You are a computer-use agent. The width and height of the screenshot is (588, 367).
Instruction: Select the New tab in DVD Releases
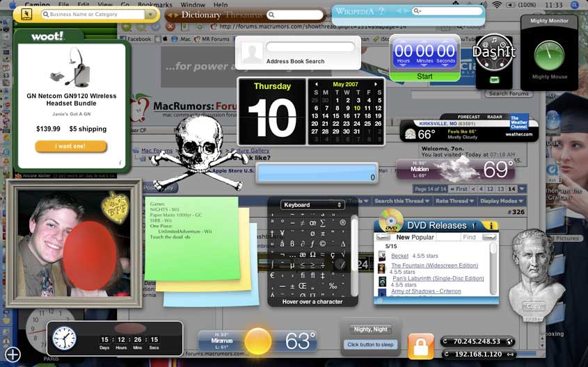coord(403,238)
